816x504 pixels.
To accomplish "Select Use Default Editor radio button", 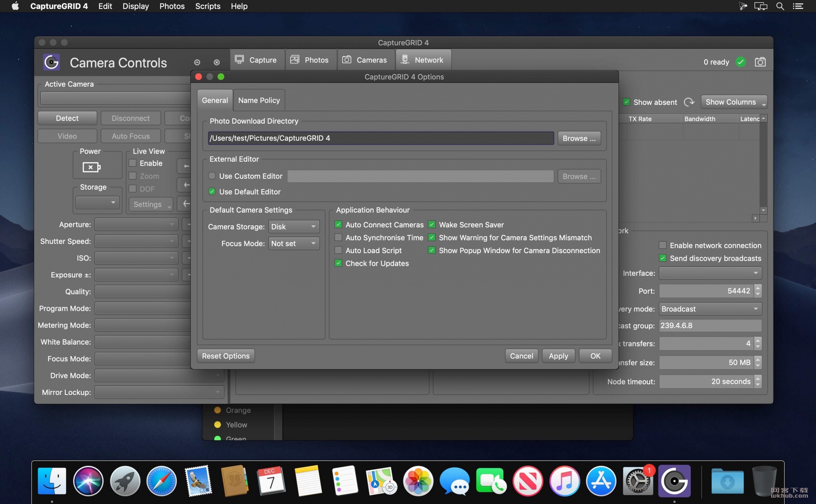I will click(x=212, y=191).
